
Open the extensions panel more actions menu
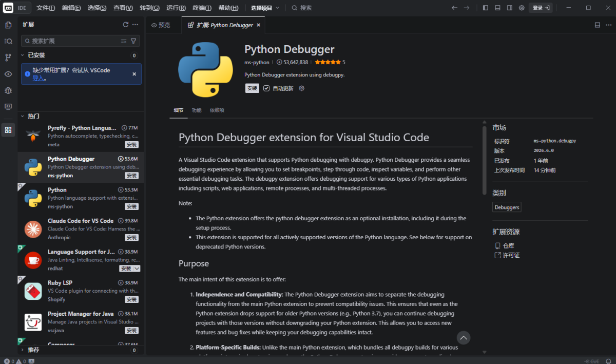click(x=136, y=25)
